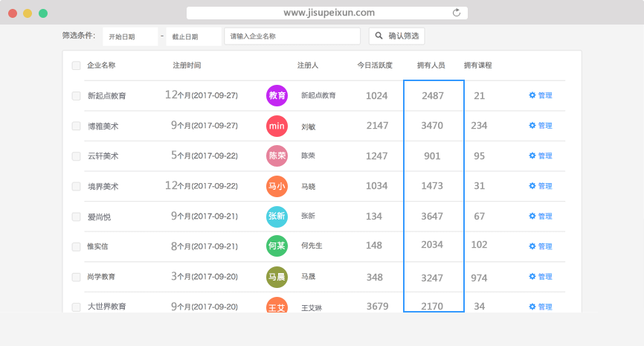
Task: Click staff count 3647
Action: 432,216
